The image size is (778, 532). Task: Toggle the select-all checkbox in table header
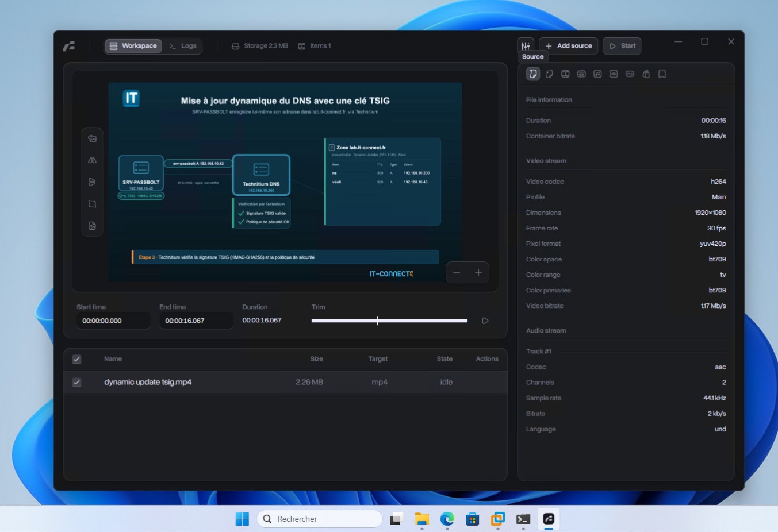[76, 359]
